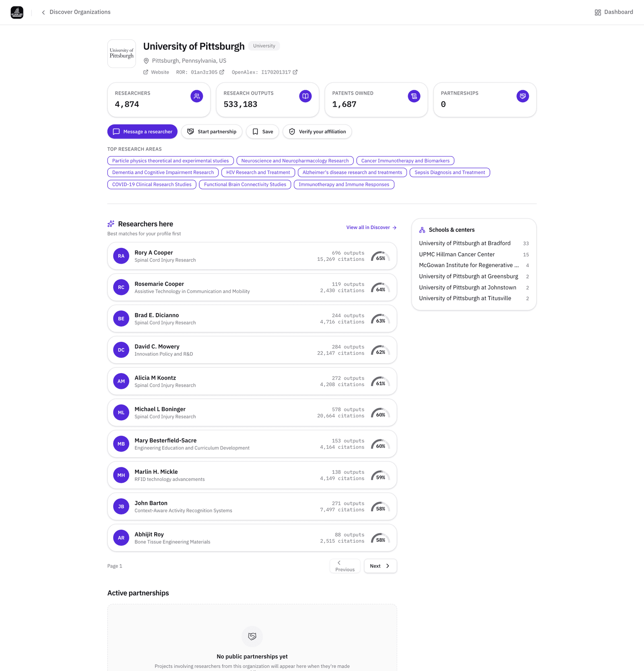Click the MB avatar icon
The image size is (644, 671).
(x=121, y=444)
